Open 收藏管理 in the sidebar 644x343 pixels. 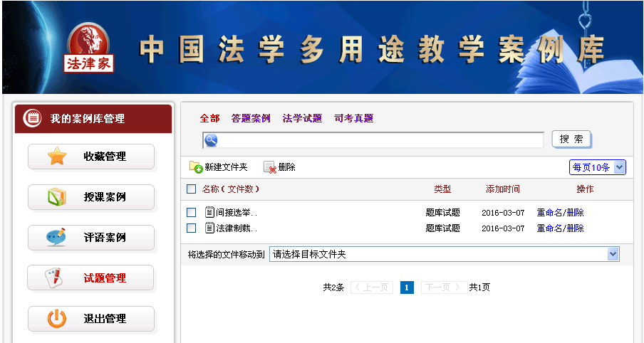tap(91, 157)
